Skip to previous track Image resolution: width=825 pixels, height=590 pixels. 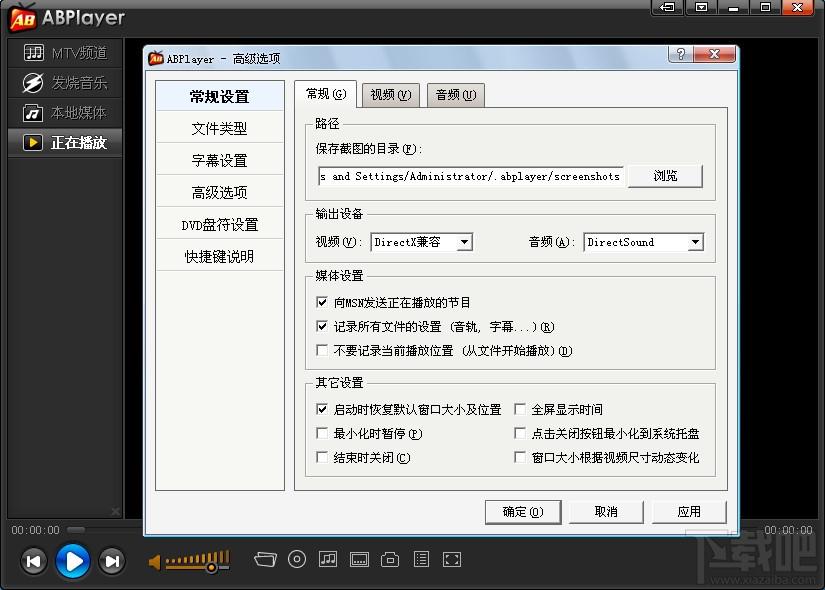pos(33,561)
